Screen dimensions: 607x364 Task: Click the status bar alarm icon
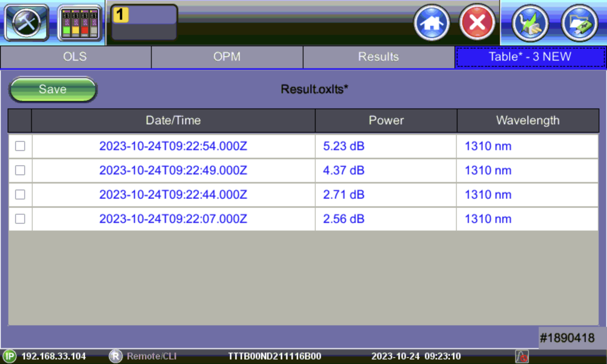522,356
